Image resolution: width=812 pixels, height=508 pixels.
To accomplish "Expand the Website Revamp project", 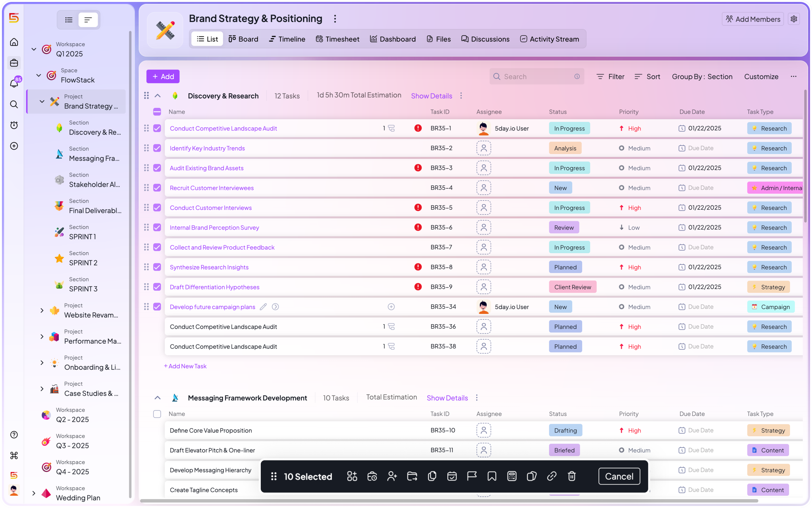I will [42, 310].
